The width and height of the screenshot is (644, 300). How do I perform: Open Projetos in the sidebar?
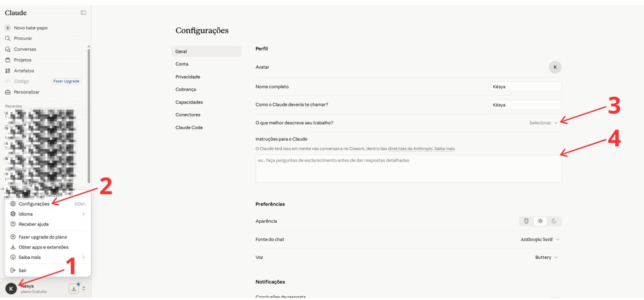point(18,60)
